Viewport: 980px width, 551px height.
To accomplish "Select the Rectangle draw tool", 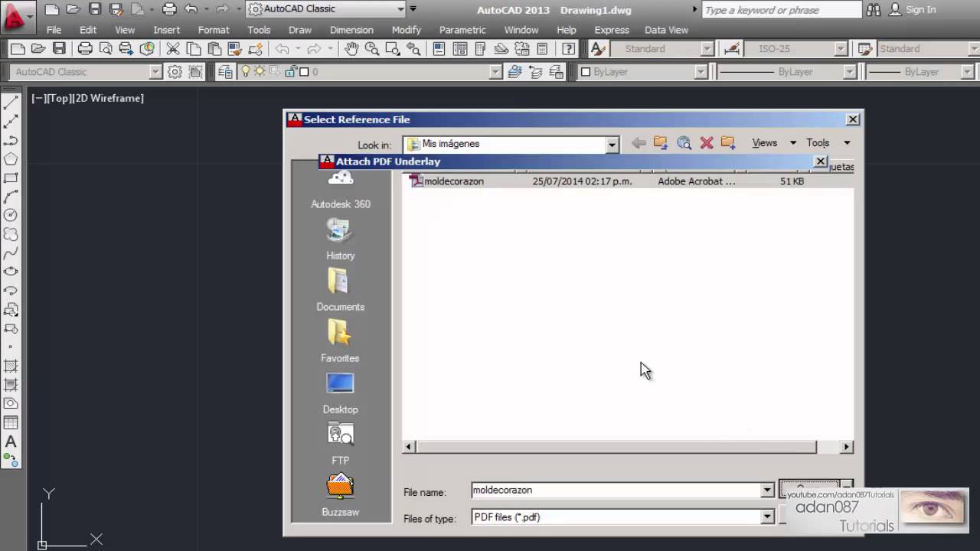I will click(x=11, y=178).
